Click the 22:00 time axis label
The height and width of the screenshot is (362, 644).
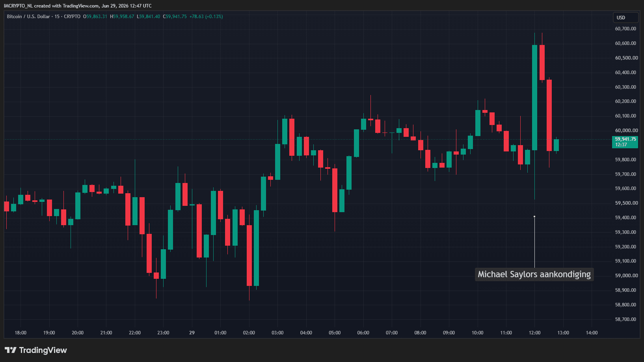[x=135, y=333]
